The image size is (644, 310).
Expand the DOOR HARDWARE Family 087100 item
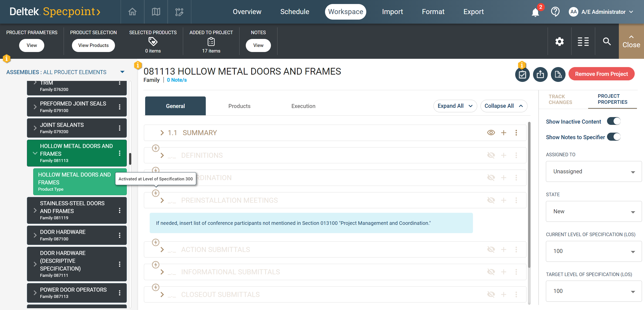[35, 235]
